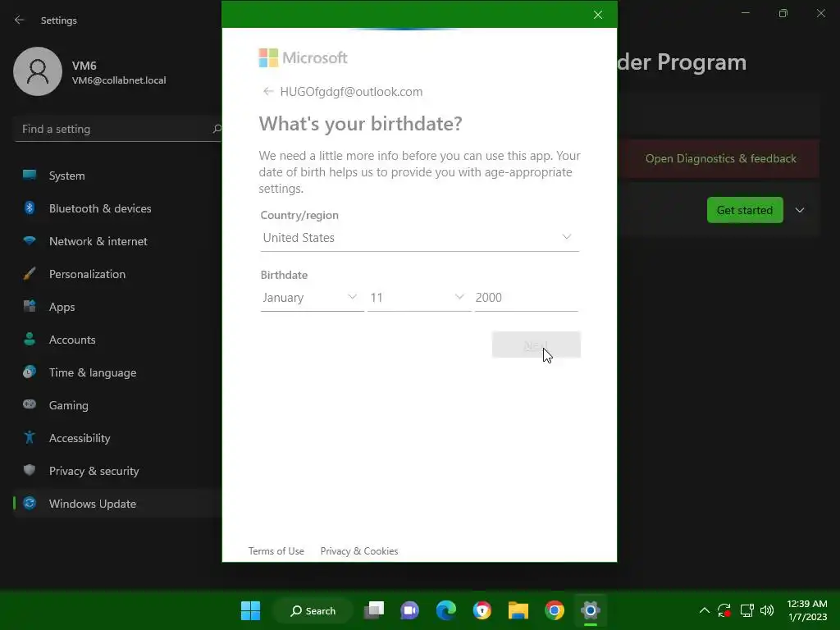Click the VM6@collabnet.local account text

[x=119, y=80]
